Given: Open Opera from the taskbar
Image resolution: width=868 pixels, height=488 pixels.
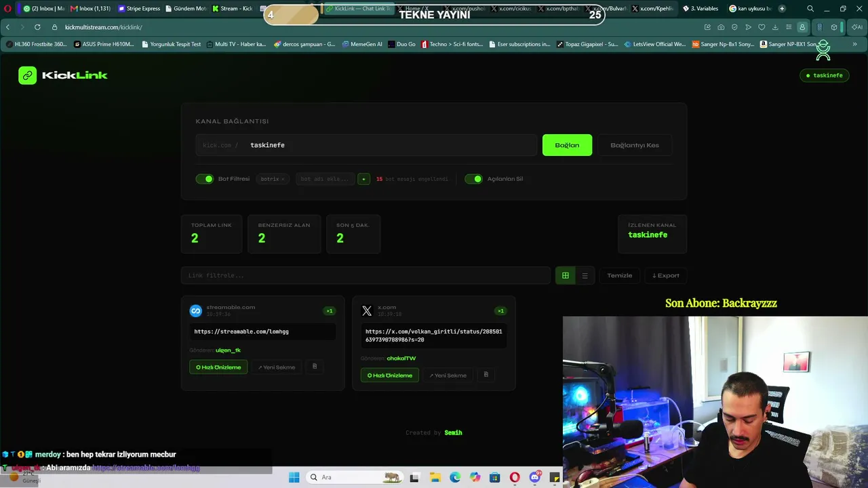Looking at the screenshot, I should pyautogui.click(x=515, y=477).
